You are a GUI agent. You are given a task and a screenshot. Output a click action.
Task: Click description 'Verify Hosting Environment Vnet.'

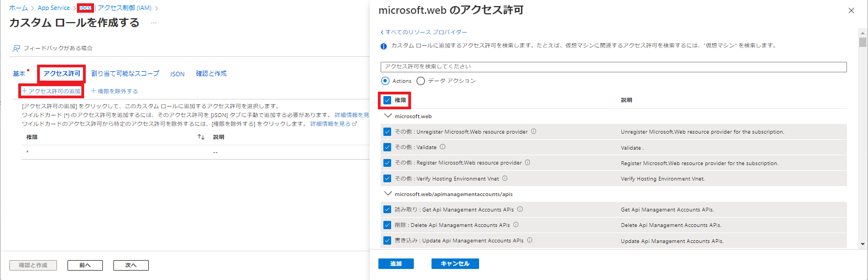click(x=663, y=178)
